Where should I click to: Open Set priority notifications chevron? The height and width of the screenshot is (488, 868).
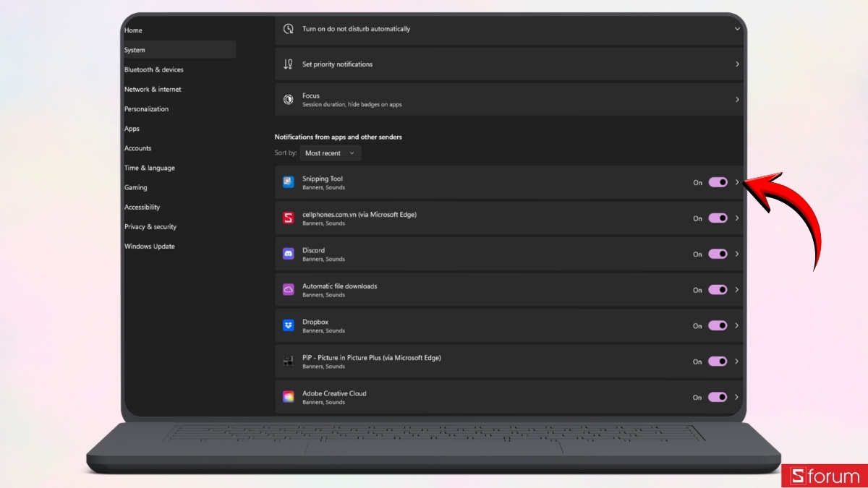[737, 64]
